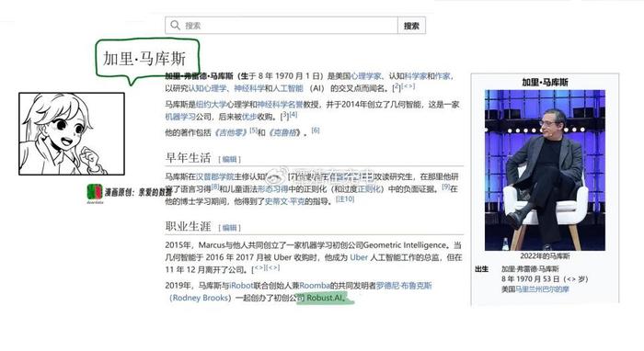The image size is (644, 351).
Task: Open the blue Uber link
Action: click(359, 257)
